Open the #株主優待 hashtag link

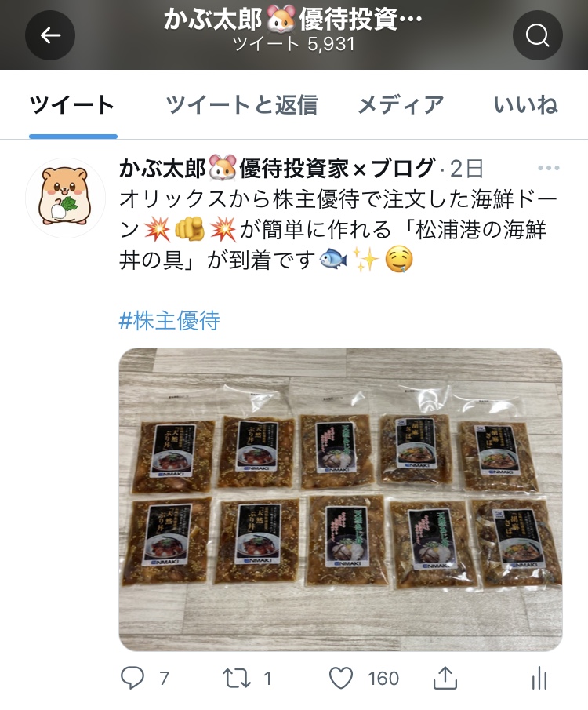tap(169, 321)
